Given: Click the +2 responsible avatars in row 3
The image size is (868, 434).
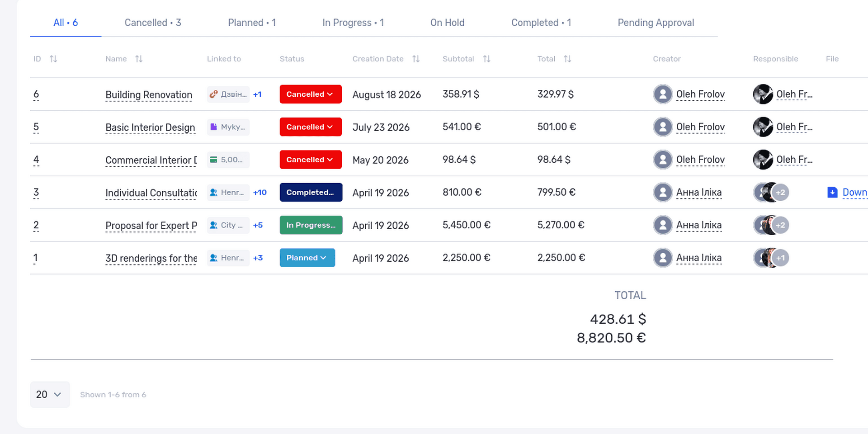Looking at the screenshot, I should click(x=780, y=193).
